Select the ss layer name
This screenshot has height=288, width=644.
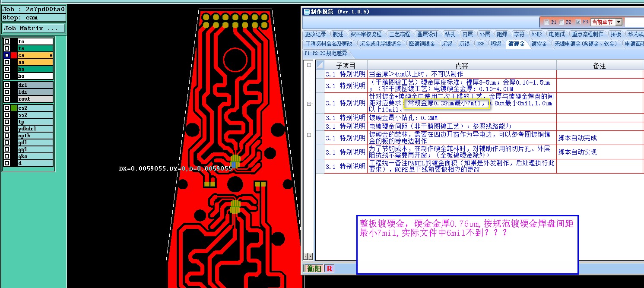[35, 62]
